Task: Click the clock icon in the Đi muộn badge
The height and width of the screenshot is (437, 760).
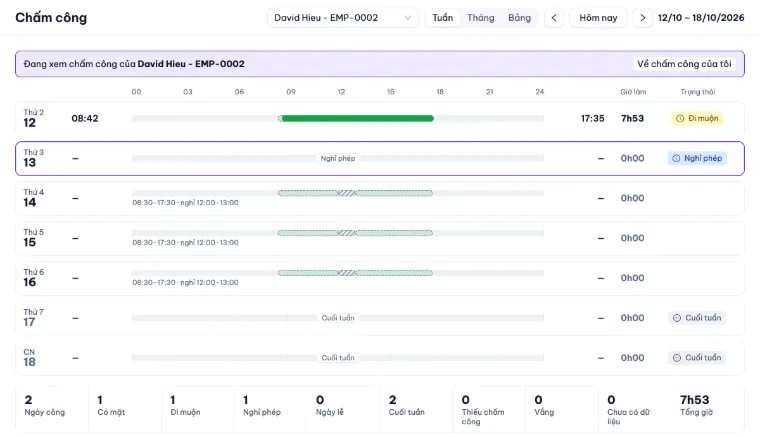Action: (x=680, y=118)
